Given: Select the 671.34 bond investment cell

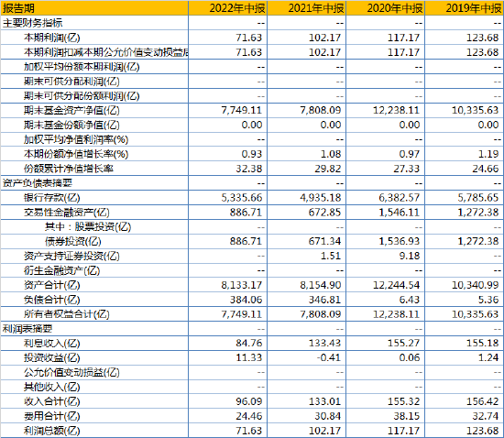Looking at the screenshot, I should point(307,241).
